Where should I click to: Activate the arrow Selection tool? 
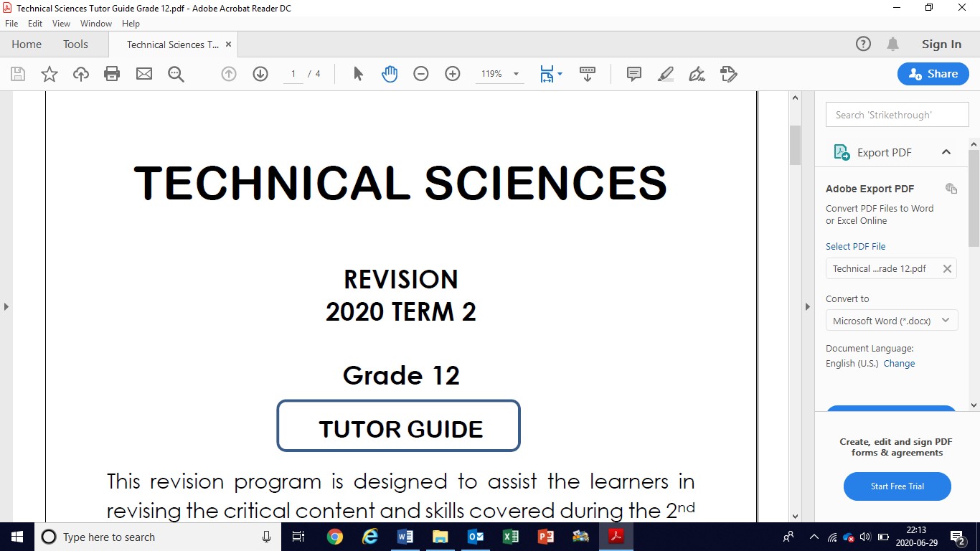click(359, 74)
